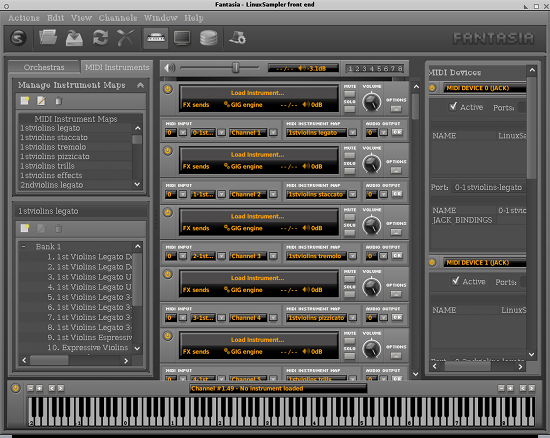Click options icon of Channel 2 strip
Screen dimensions: 550x438
pyautogui.click(x=396, y=170)
